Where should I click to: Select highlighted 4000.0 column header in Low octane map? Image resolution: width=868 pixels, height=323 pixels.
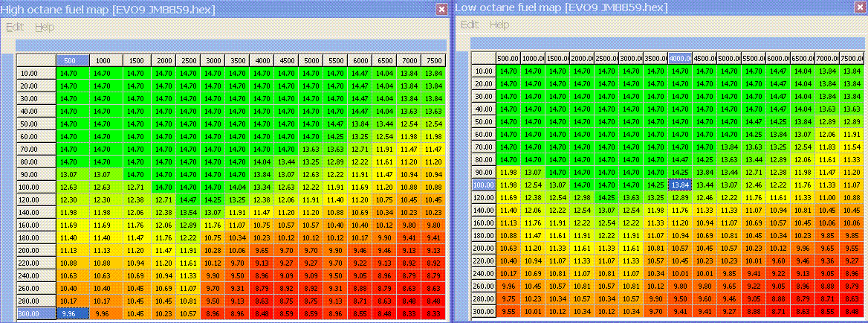tap(680, 58)
